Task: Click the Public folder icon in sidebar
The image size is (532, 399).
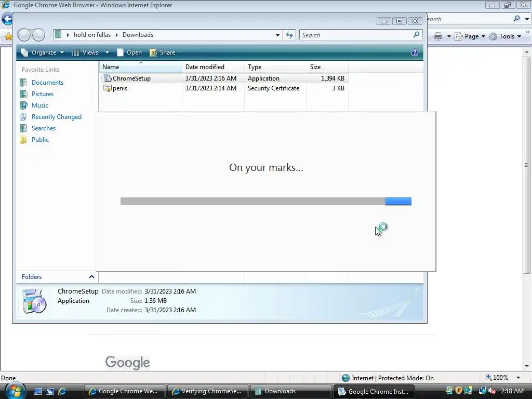Action: tap(23, 140)
